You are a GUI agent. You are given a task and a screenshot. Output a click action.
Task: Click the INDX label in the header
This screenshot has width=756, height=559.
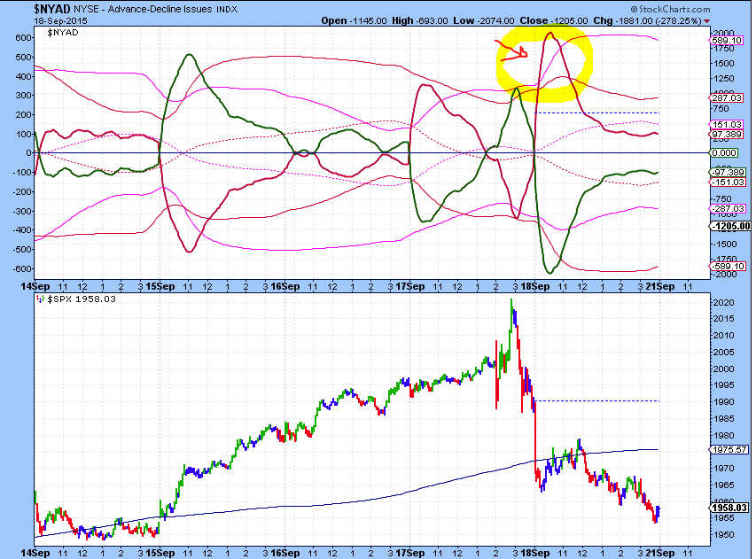[x=227, y=9]
